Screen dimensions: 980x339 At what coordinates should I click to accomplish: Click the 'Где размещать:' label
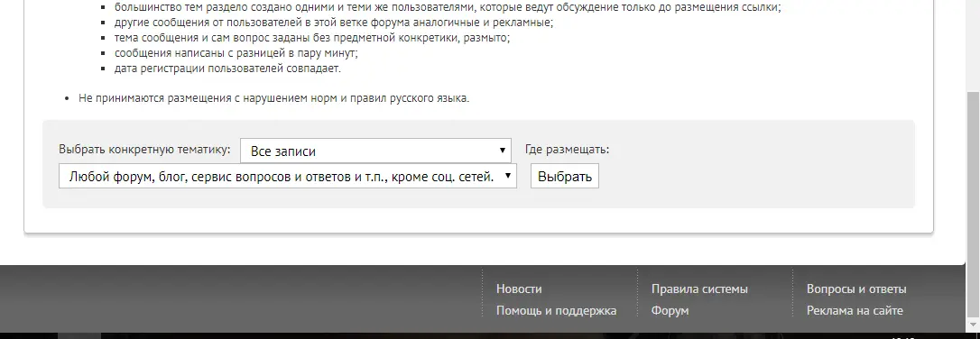pos(567,150)
